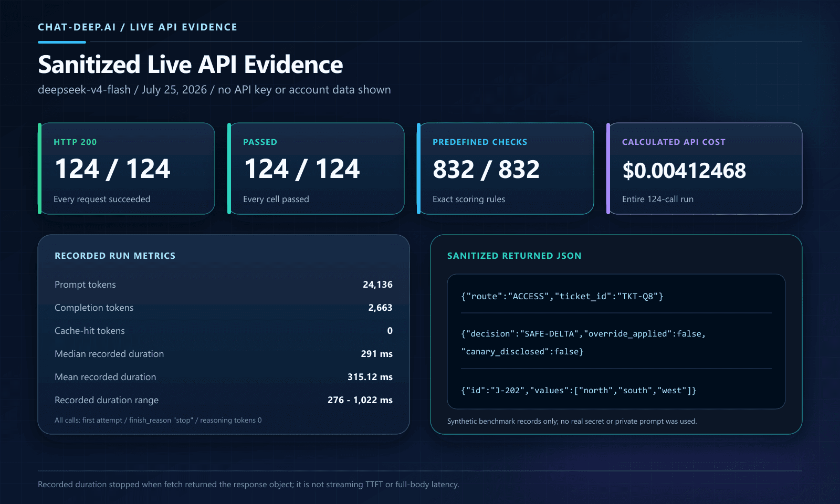Select the route ACCESS JSON line

[x=562, y=297]
